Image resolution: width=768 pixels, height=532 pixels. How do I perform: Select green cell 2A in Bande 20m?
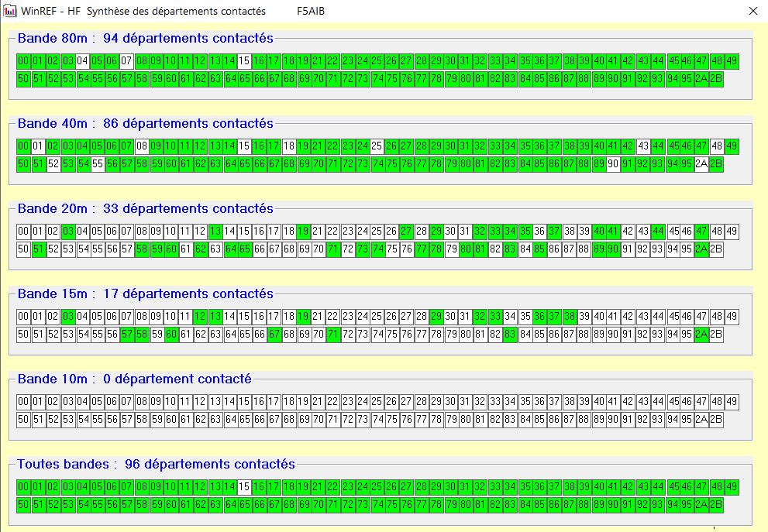pos(701,249)
